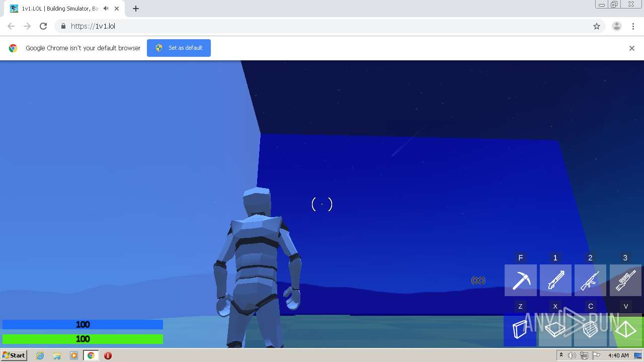Open the Windows Start menu
644x362 pixels.
pos(14,355)
